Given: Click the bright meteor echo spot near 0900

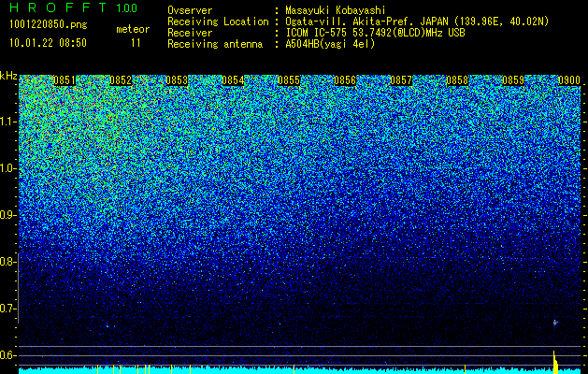Looking at the screenshot, I should click(555, 323).
